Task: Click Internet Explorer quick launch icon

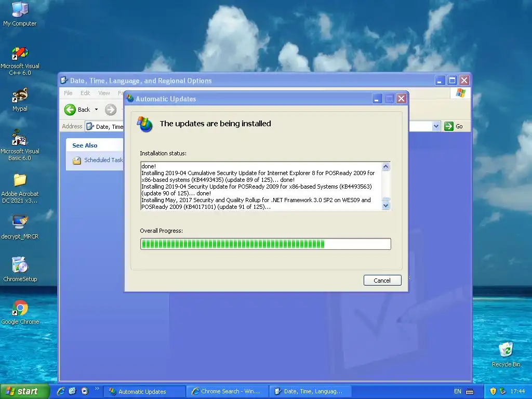Action: tap(61, 391)
